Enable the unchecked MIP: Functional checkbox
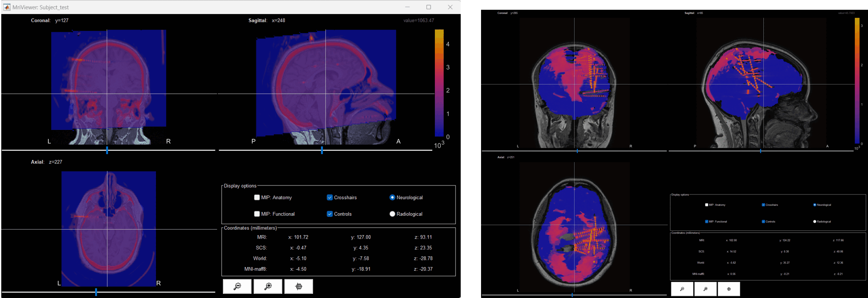This screenshot has width=868, height=298. pyautogui.click(x=257, y=214)
